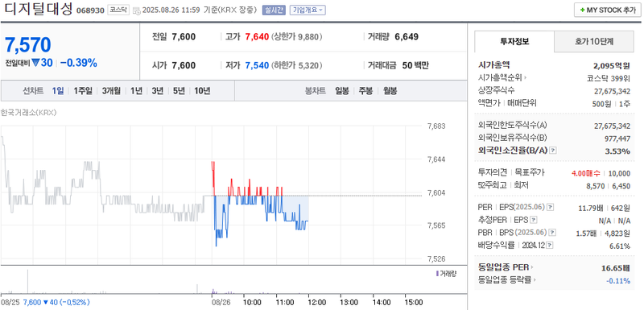This screenshot has height=310, width=644.
Task: Click the 4.00매수 investment opinion
Action: (586, 173)
